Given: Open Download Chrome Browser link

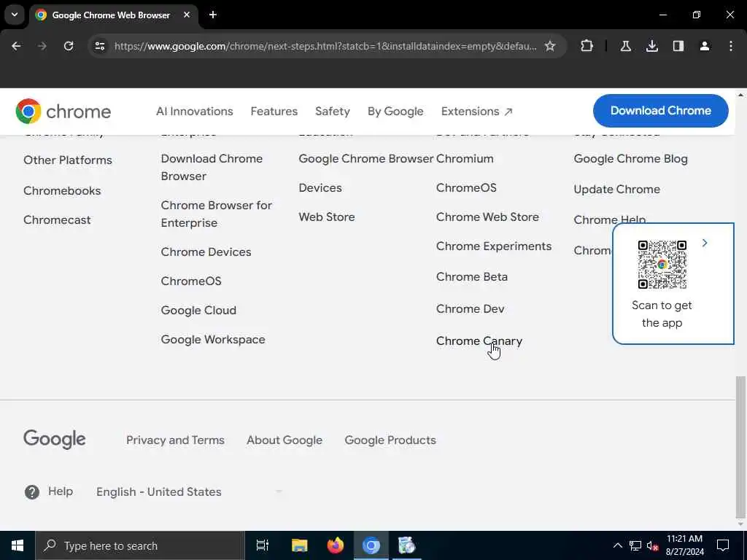Looking at the screenshot, I should 212,167.
